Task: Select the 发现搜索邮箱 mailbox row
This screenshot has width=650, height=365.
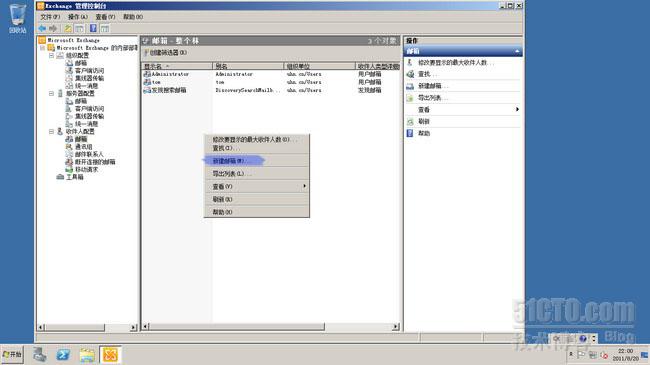Action: (271, 90)
